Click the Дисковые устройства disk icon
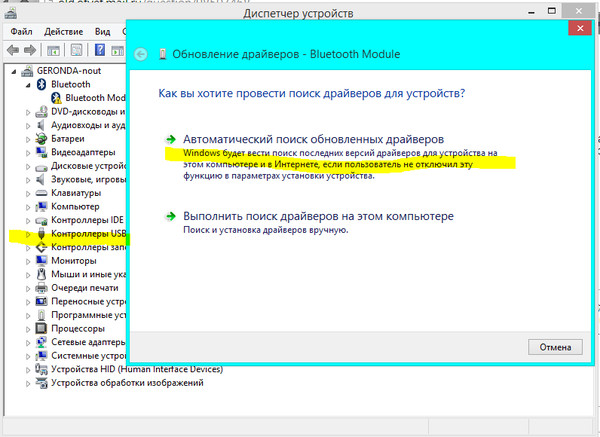 pos(41,167)
